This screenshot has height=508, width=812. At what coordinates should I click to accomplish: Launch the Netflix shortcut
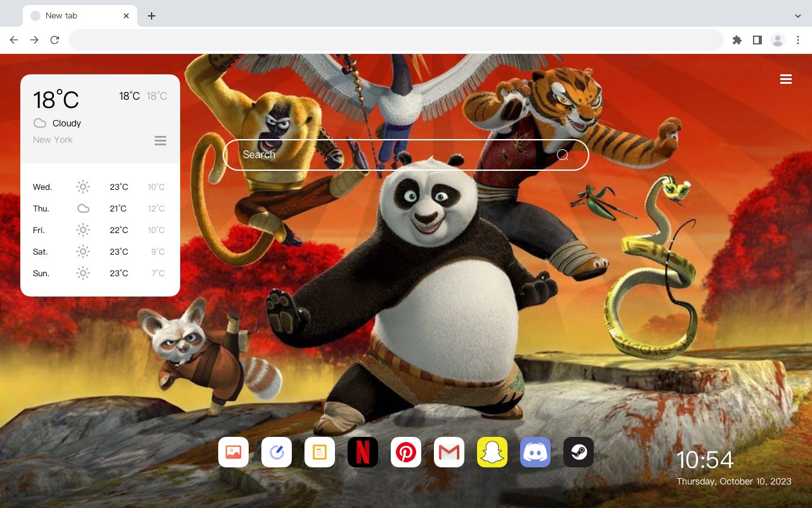pyautogui.click(x=363, y=452)
